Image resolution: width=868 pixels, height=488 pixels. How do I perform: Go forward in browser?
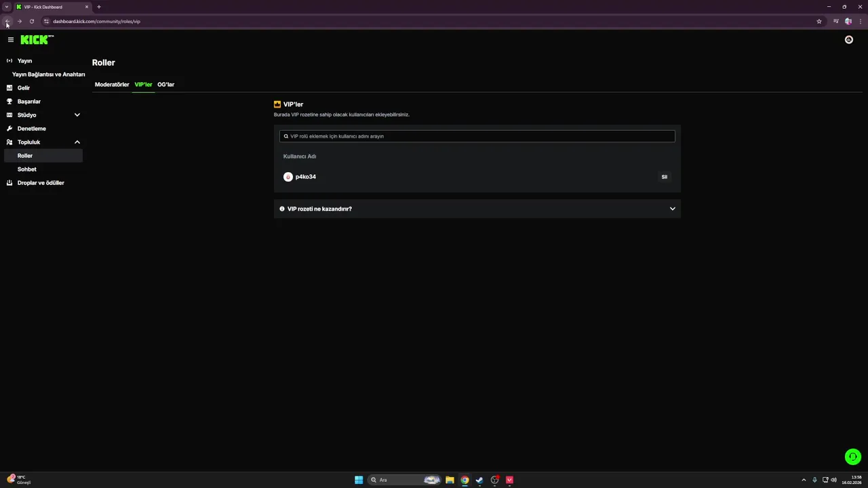click(19, 21)
